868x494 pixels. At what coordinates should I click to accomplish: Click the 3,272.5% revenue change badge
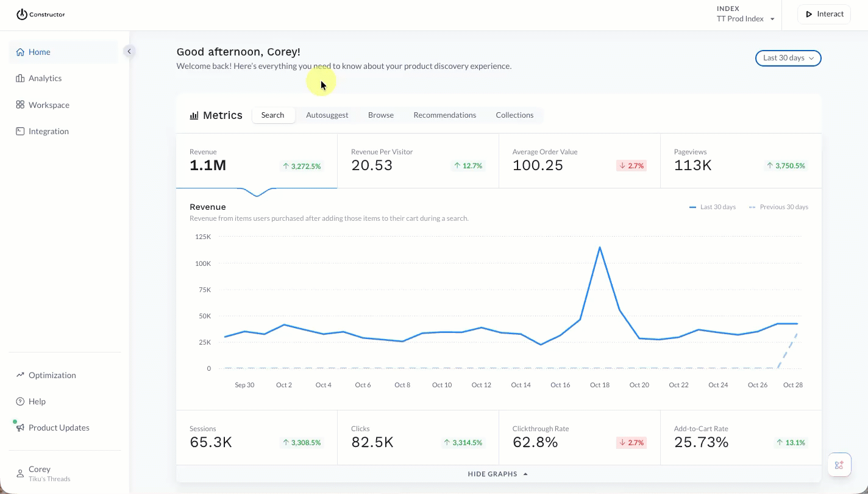(301, 166)
